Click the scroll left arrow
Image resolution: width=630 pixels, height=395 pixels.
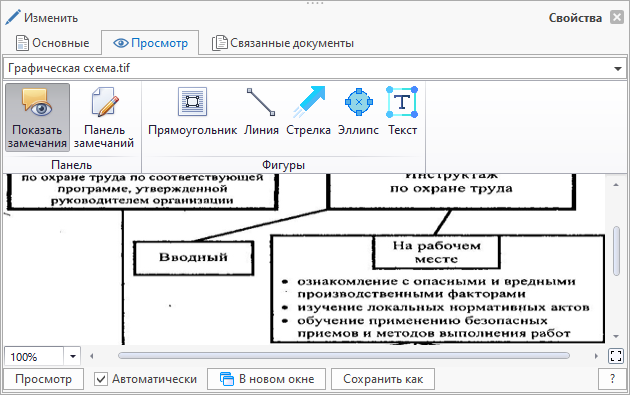click(x=92, y=356)
